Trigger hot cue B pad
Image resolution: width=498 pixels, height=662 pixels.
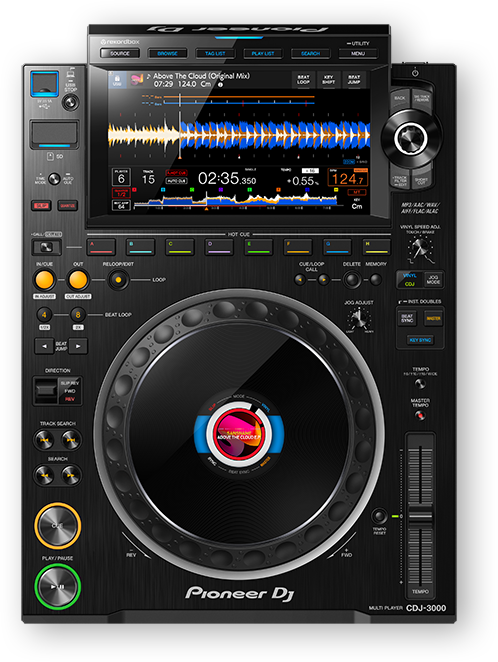click(141, 247)
